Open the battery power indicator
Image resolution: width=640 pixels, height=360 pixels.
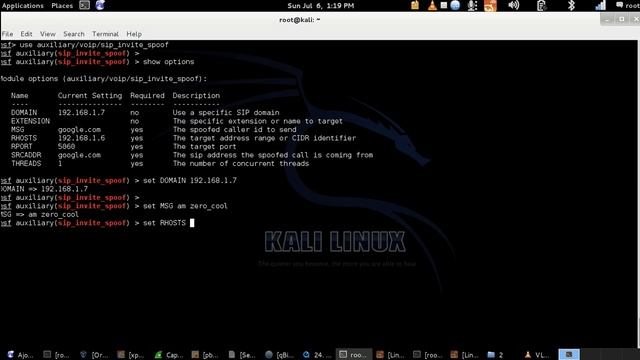coord(541,5)
